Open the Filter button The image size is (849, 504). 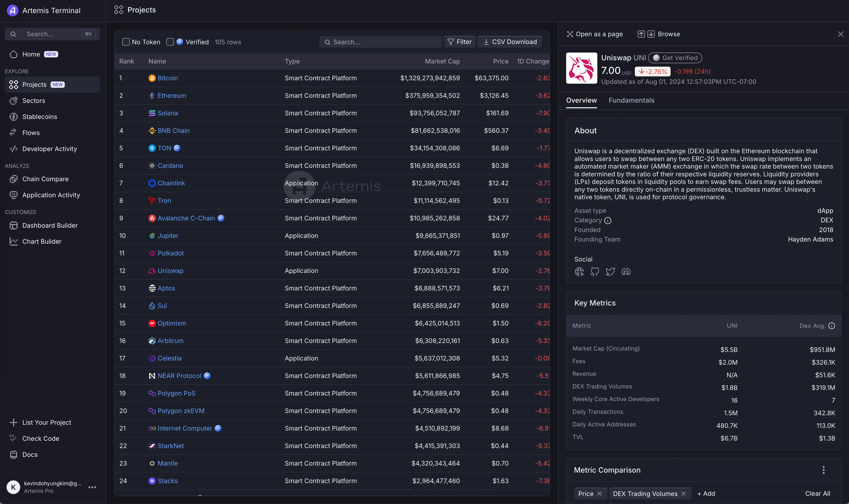click(460, 42)
